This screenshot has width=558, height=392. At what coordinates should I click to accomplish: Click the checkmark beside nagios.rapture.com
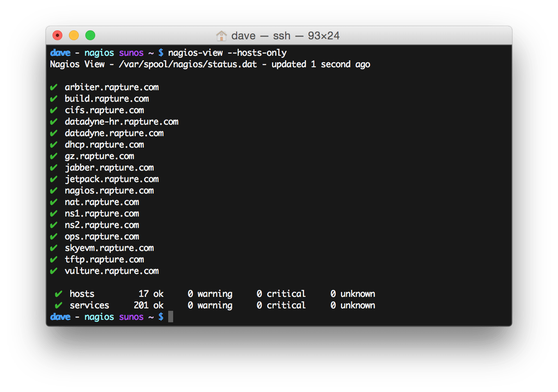click(54, 191)
